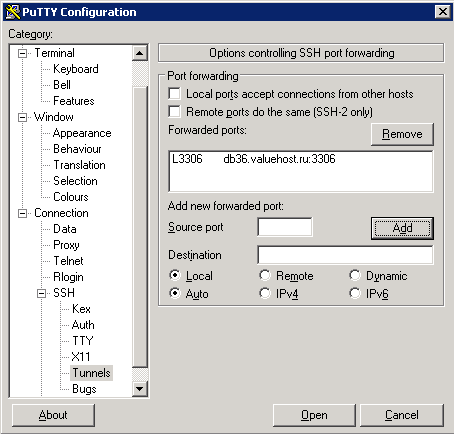Select the Remote forwarding radio button
The height and width of the screenshot is (434, 454).
(265, 275)
